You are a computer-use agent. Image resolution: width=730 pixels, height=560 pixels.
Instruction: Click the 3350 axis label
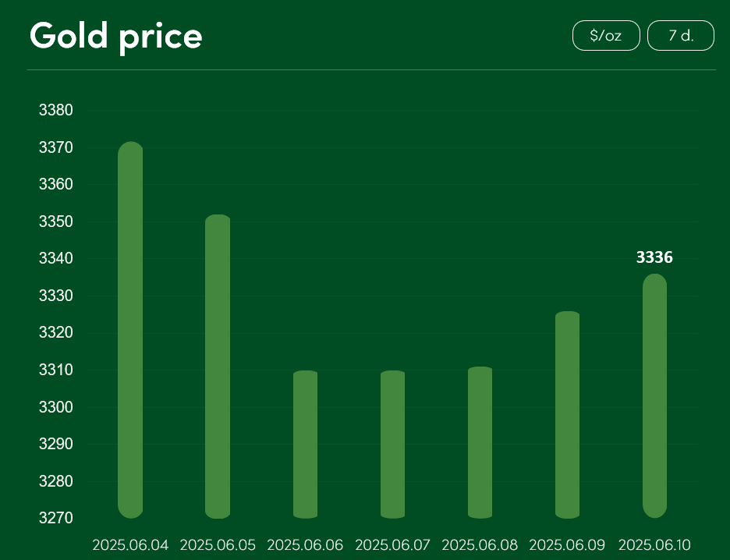56,221
